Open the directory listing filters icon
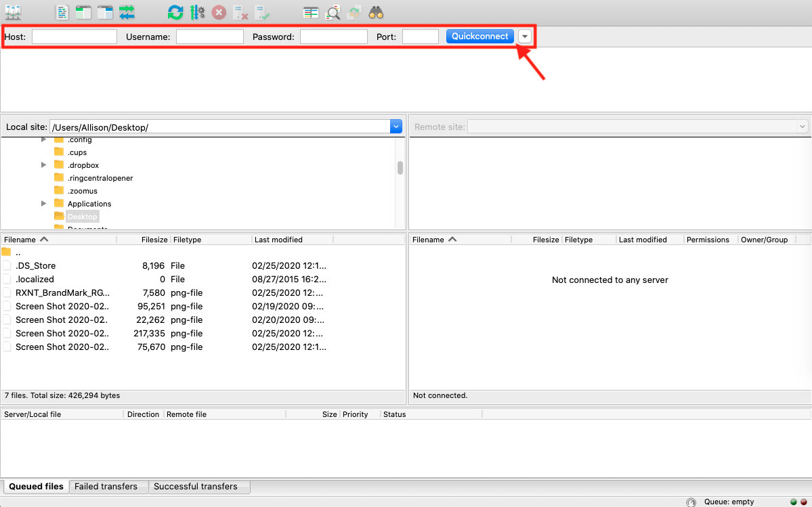This screenshot has width=812, height=507. point(311,12)
